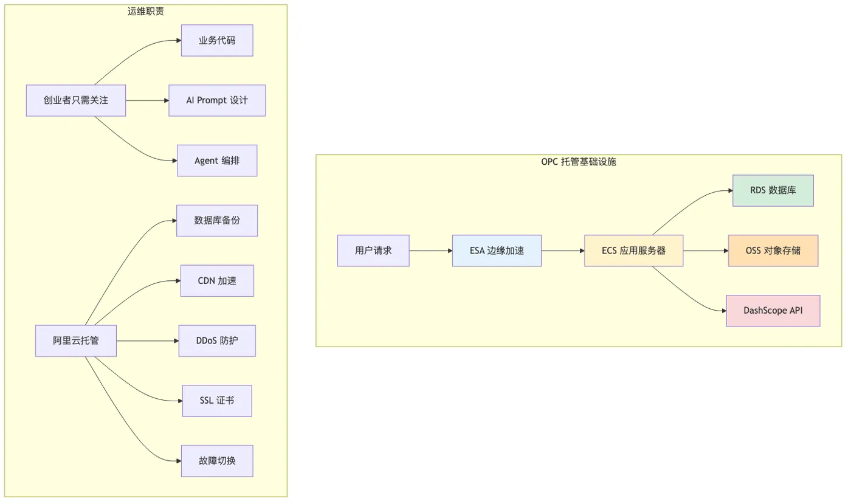Click the OPC 托管基础设施 group title
The width and height of the screenshot is (851, 504).
(579, 162)
